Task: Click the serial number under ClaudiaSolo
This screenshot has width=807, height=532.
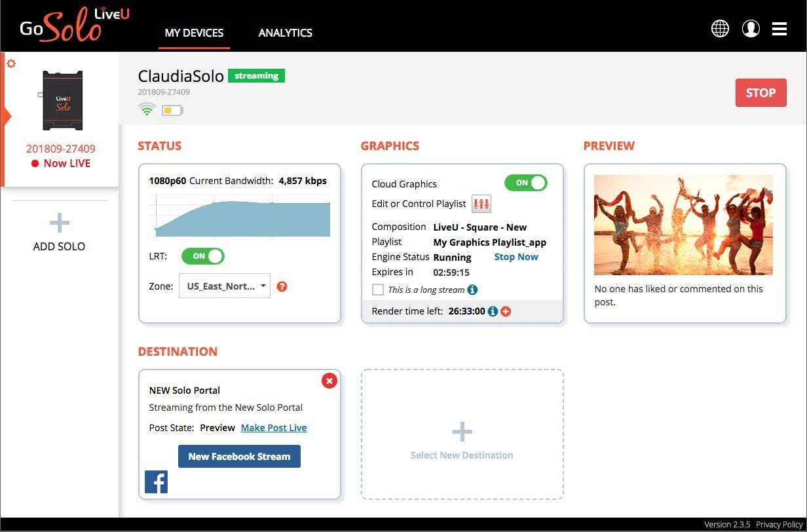Action: point(164,92)
